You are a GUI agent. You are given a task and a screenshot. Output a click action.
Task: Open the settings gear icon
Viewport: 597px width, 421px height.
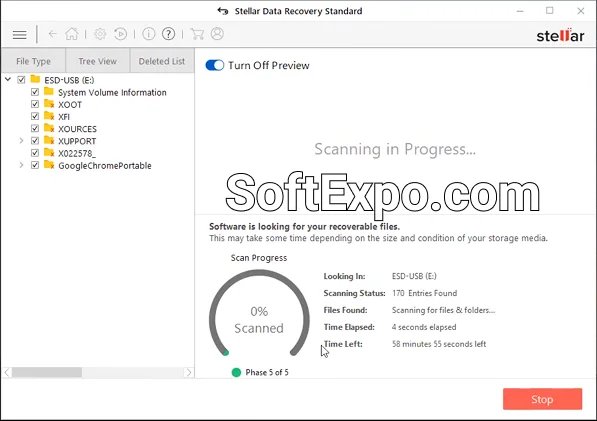[100, 34]
